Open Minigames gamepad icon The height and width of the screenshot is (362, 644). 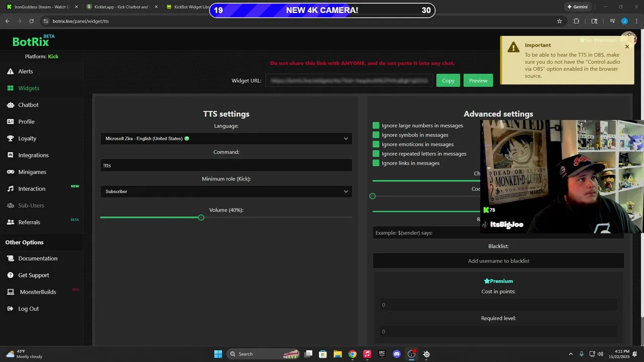10,172
